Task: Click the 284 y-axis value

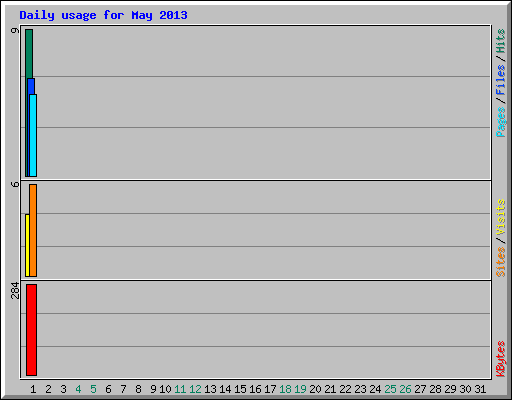Action: (15, 291)
